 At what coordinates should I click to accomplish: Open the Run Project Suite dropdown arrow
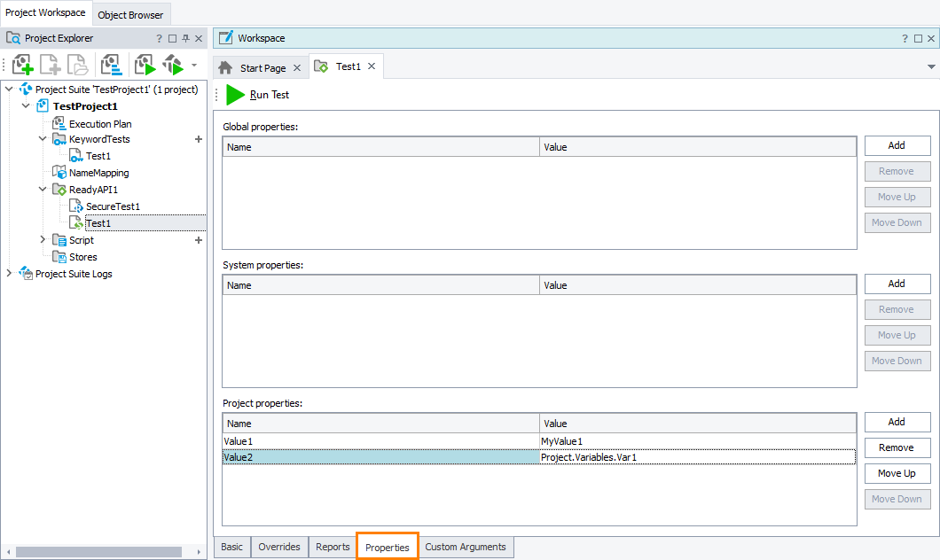coord(193,65)
